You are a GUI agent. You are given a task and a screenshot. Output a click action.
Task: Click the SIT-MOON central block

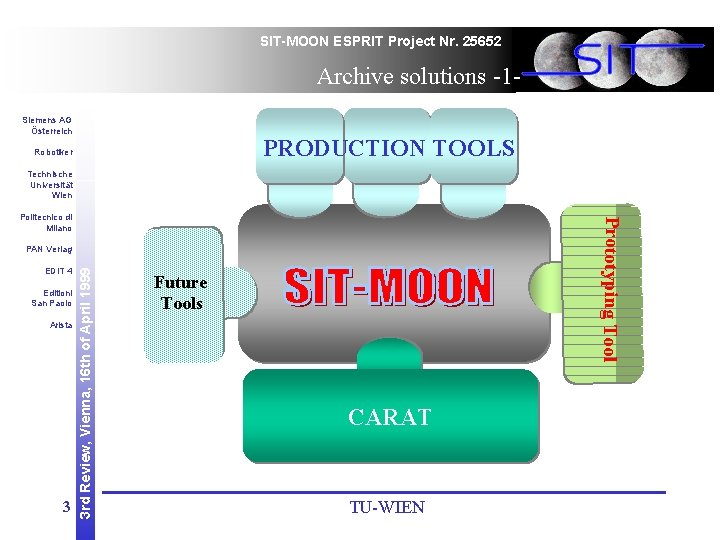[x=394, y=284]
